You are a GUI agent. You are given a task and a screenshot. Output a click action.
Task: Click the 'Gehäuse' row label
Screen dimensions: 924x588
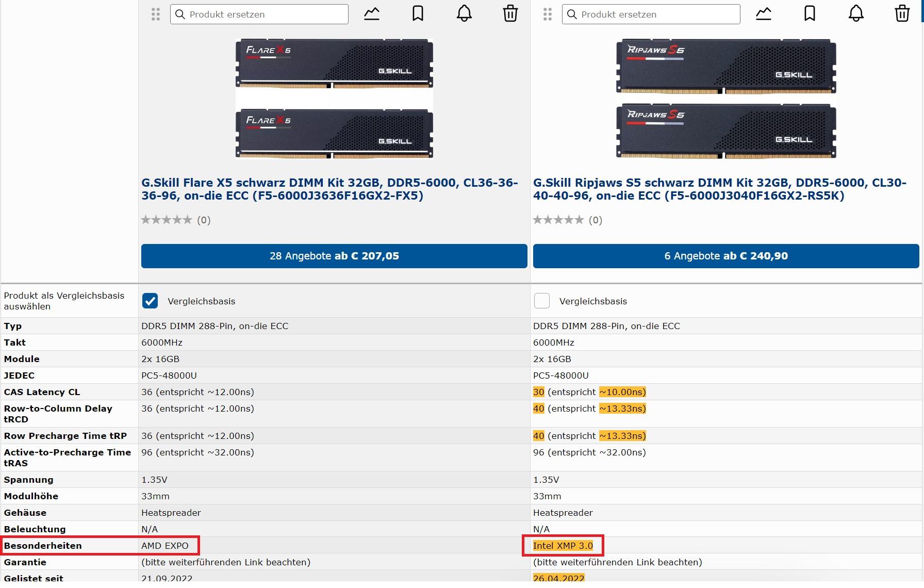click(x=25, y=513)
